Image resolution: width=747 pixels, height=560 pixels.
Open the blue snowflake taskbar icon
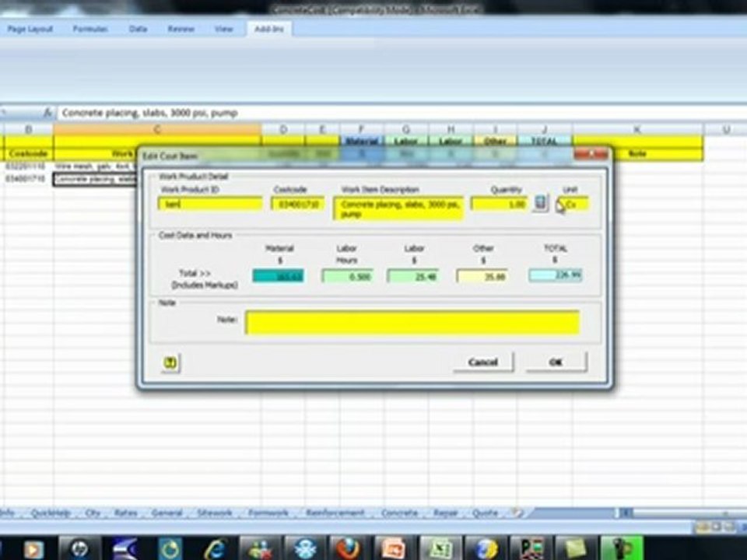[x=305, y=548]
